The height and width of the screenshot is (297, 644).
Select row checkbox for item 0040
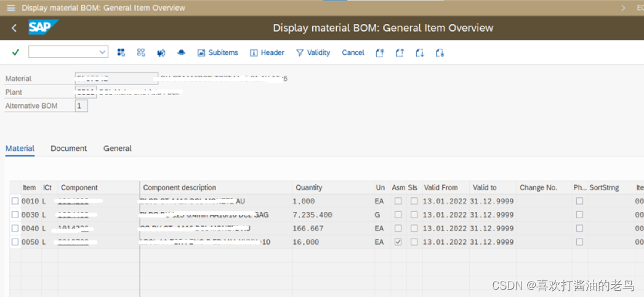[15, 228]
